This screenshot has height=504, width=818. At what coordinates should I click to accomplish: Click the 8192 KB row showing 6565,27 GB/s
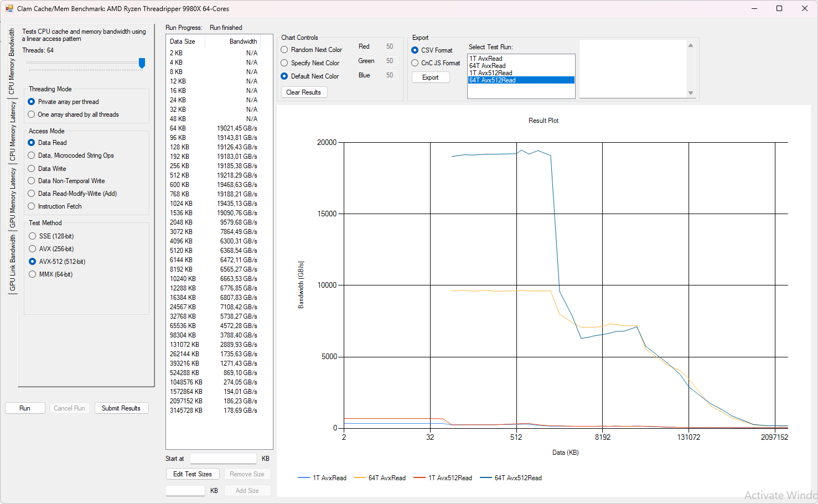214,269
